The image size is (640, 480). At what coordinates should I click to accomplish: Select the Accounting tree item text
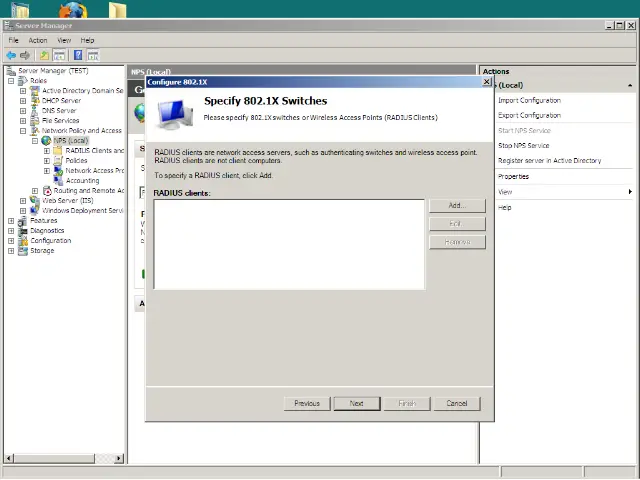[82, 181]
